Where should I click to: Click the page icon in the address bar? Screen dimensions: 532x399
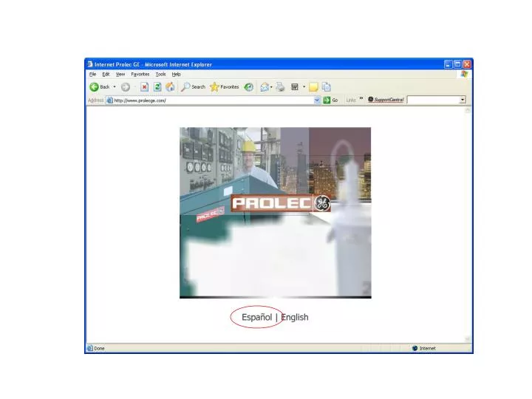pos(109,100)
